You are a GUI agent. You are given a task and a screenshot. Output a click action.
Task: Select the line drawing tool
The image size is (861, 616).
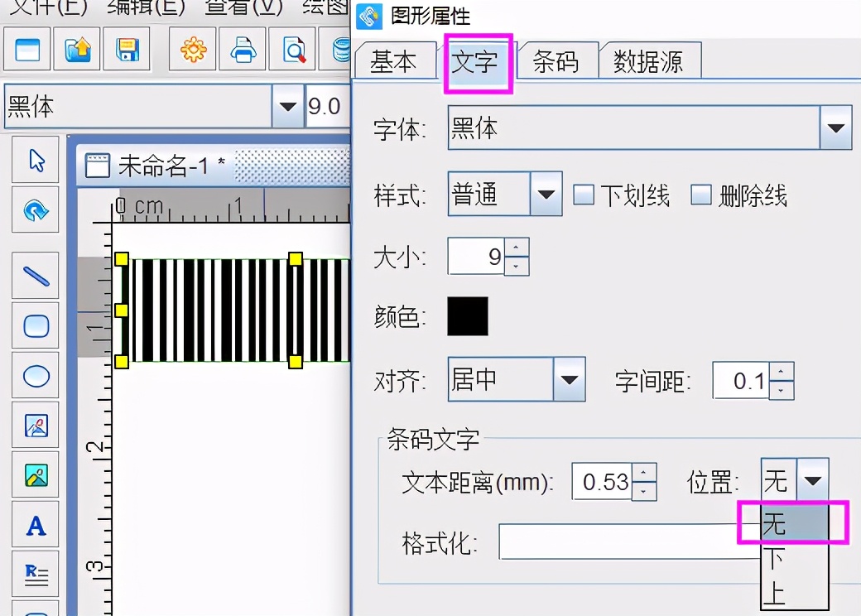pyautogui.click(x=35, y=275)
